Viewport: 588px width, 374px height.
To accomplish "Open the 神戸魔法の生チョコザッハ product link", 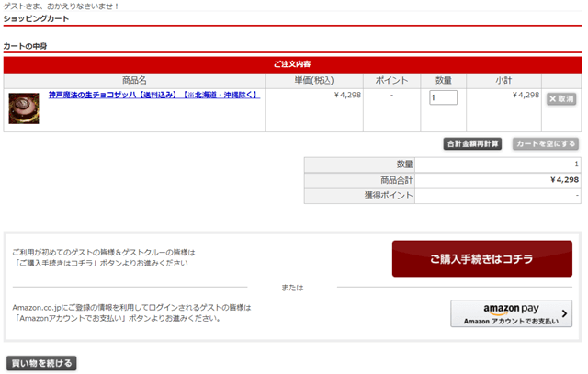I will 153,95.
